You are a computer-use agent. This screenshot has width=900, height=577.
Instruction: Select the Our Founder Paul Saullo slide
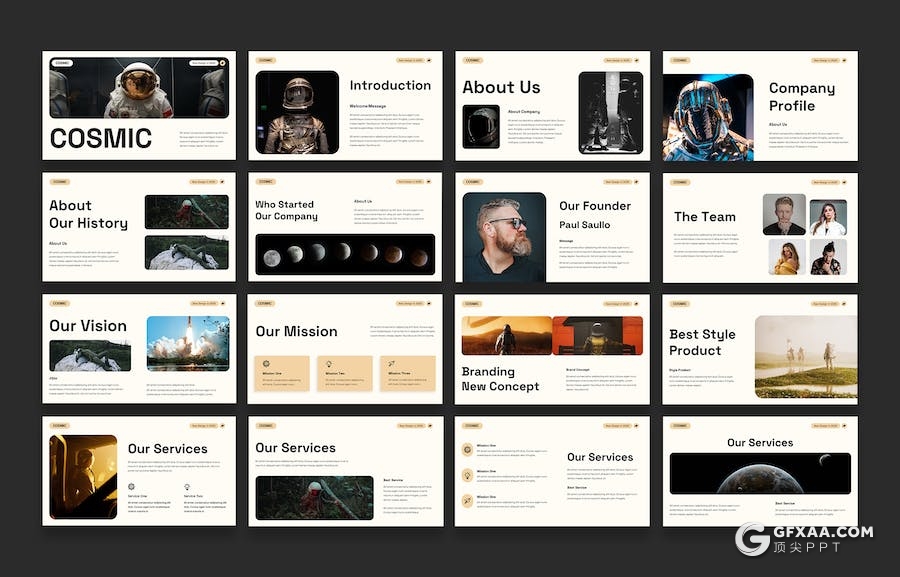(552, 227)
